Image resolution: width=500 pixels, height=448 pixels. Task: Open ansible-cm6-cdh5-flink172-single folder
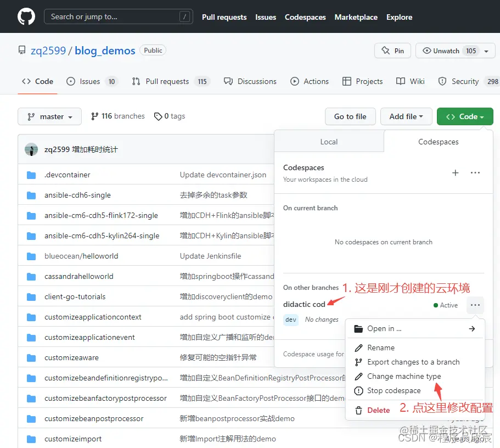pos(101,215)
